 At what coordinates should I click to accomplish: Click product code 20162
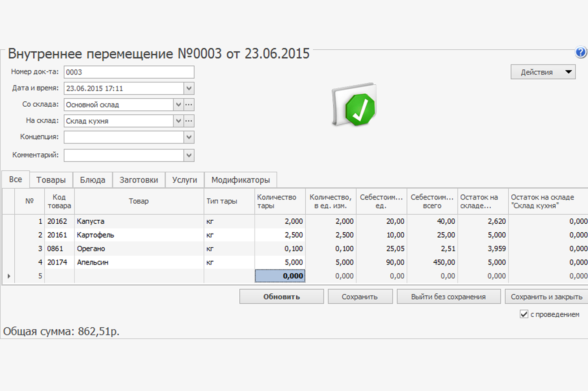click(x=60, y=221)
